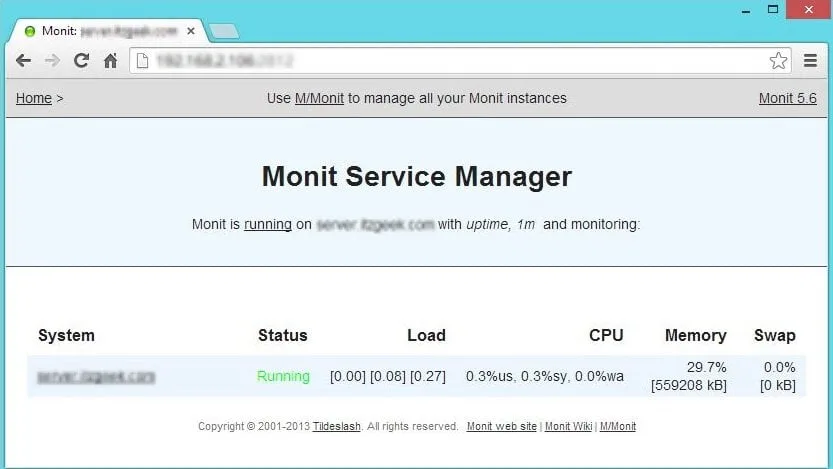Open a new tab button

[224, 31]
